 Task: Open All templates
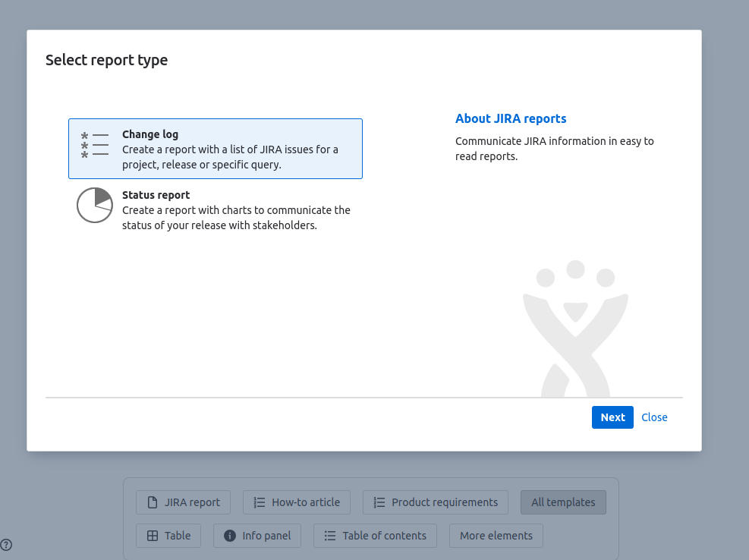click(563, 502)
